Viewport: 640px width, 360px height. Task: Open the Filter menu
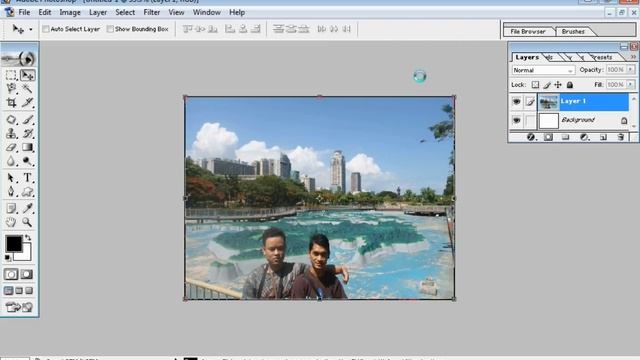click(152, 13)
